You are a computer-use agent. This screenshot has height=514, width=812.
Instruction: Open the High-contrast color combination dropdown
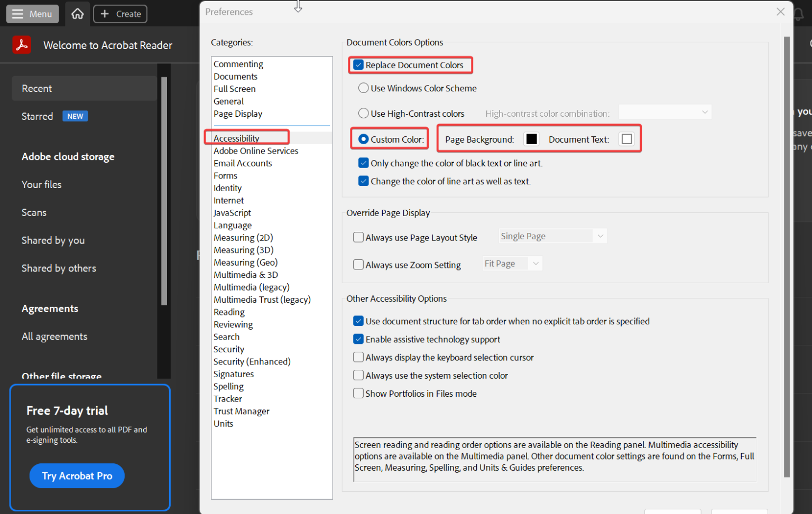(x=665, y=112)
